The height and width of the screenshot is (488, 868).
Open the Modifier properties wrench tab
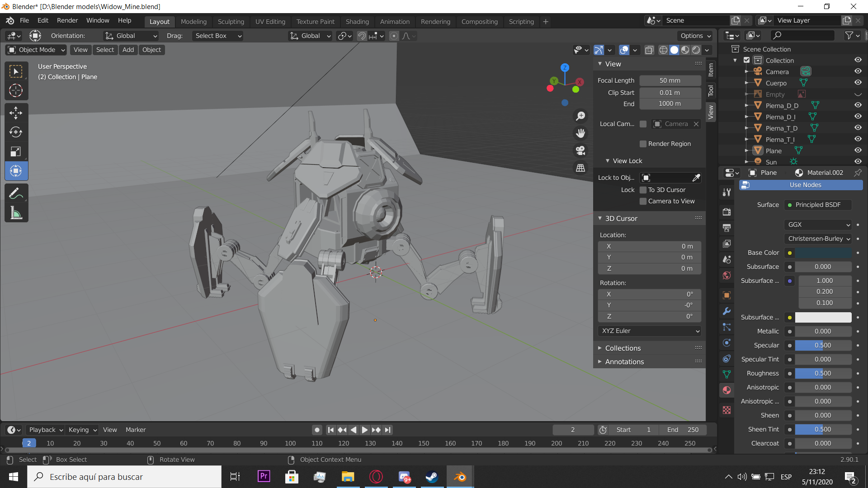(x=726, y=311)
